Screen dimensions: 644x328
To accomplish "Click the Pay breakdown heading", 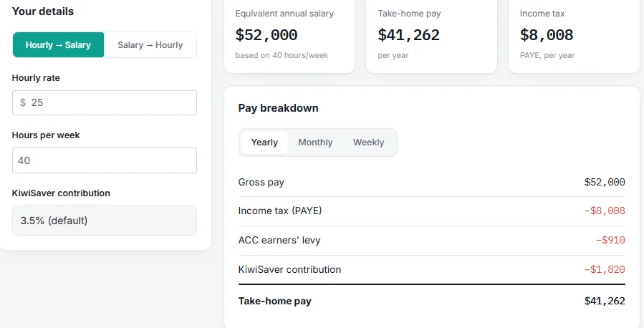I will [278, 108].
